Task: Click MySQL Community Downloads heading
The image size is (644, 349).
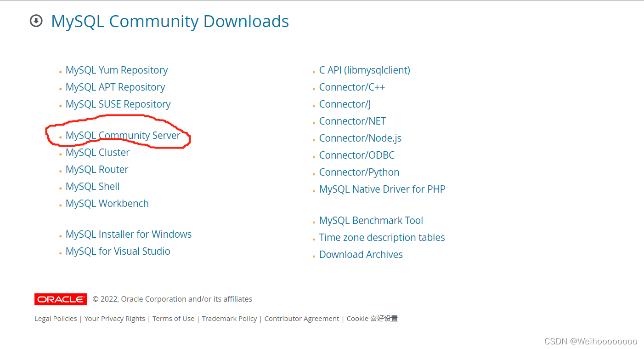Action: [x=170, y=22]
